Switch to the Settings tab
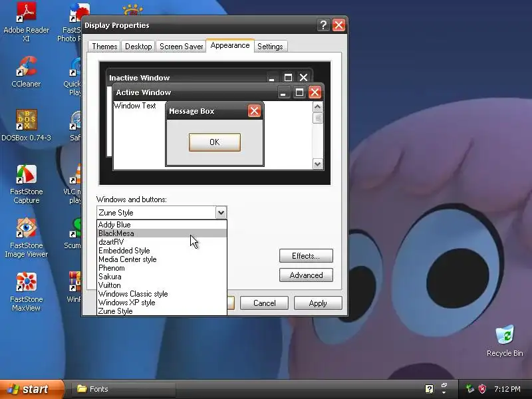This screenshot has height=399, width=532. point(270,47)
